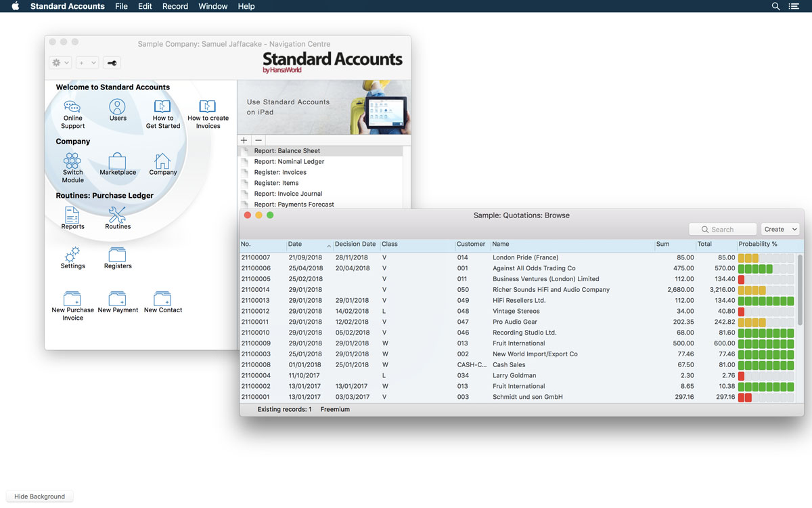This screenshot has height=508, width=812.
Task: Open the gear dropdown in toolbar
Action: point(60,63)
